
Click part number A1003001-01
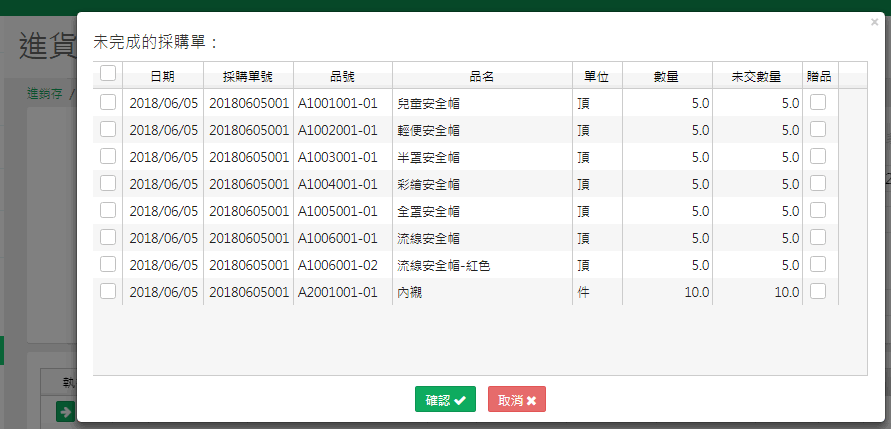338,157
